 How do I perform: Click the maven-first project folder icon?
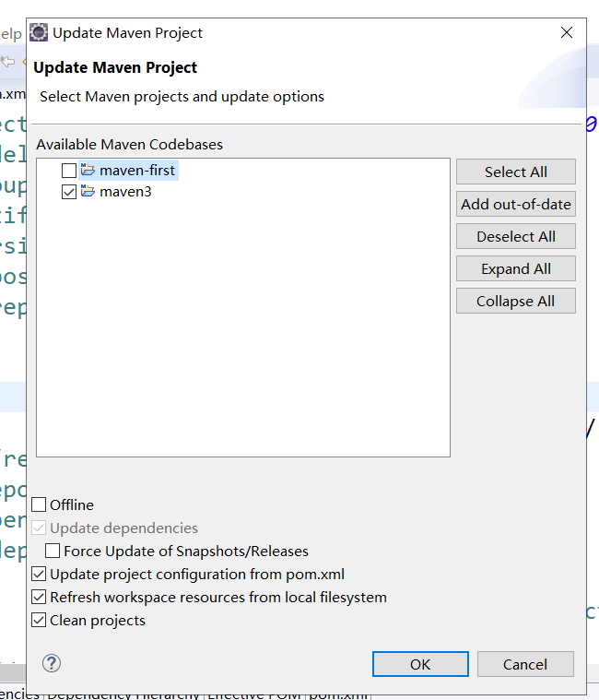[x=88, y=170]
